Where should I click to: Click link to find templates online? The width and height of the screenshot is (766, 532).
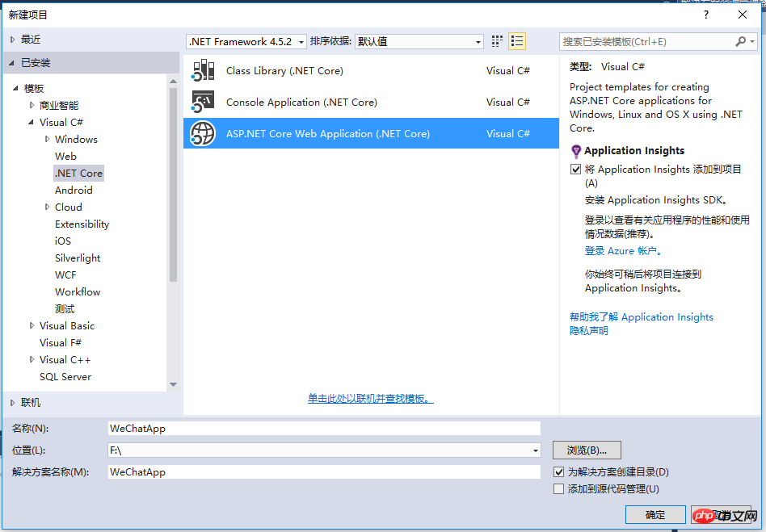coord(371,398)
